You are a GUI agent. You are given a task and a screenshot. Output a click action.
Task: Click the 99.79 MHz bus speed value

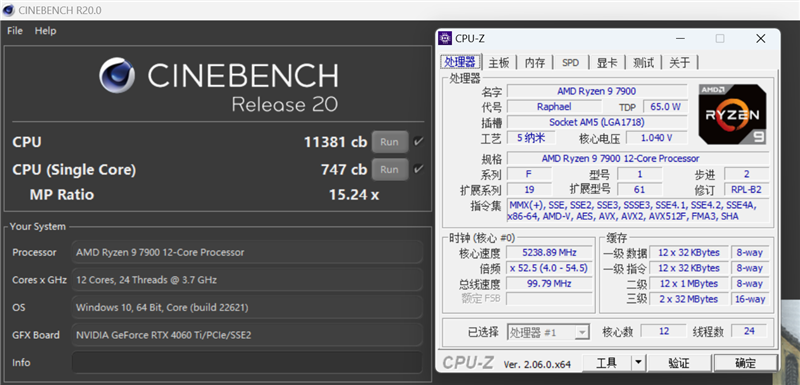click(x=549, y=284)
